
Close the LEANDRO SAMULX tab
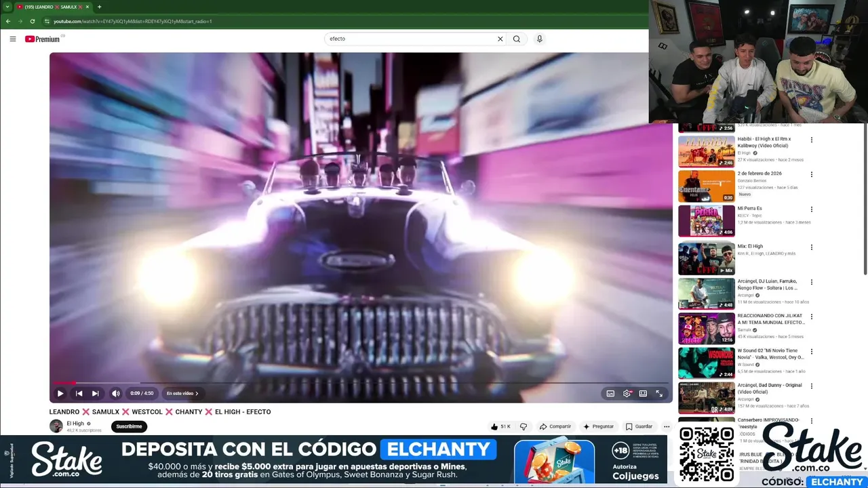point(87,7)
